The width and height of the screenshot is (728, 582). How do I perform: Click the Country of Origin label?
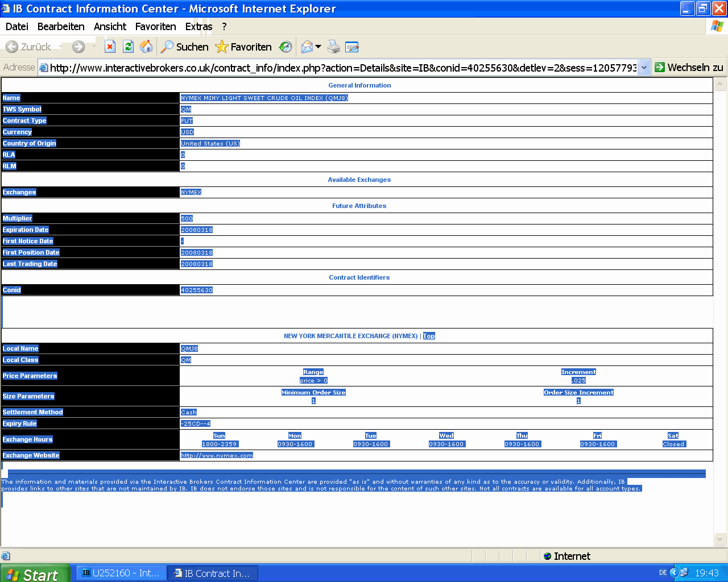pyautogui.click(x=30, y=143)
